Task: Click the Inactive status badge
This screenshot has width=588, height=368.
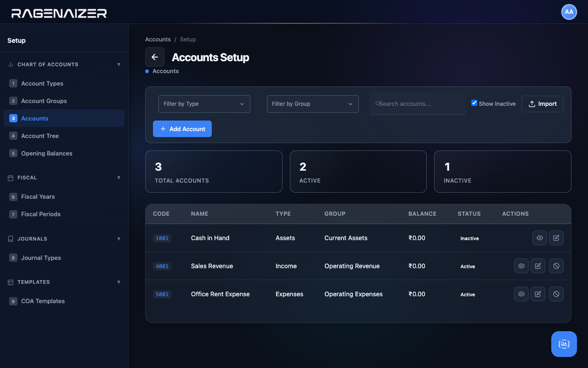Action: click(x=469, y=238)
